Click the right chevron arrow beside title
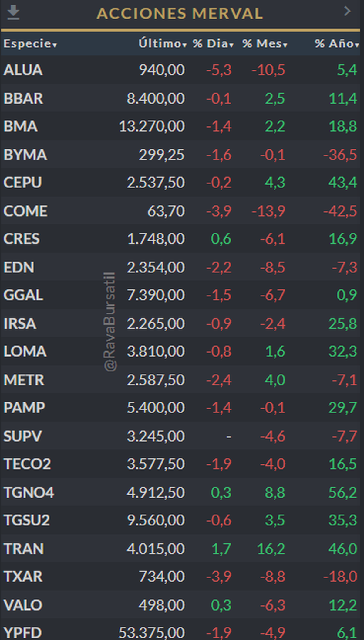The width and height of the screenshot is (364, 640). [x=347, y=12]
